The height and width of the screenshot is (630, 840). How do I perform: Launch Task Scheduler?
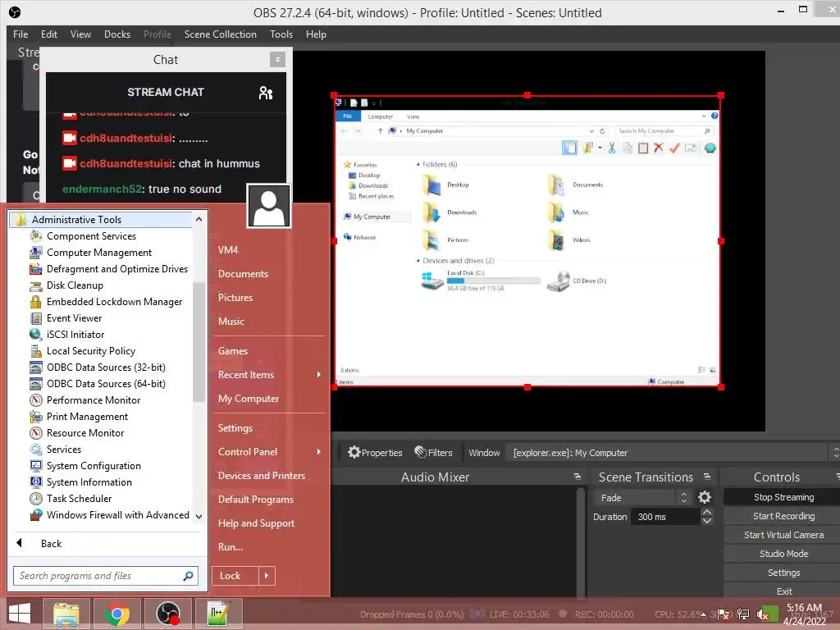[x=71, y=499]
